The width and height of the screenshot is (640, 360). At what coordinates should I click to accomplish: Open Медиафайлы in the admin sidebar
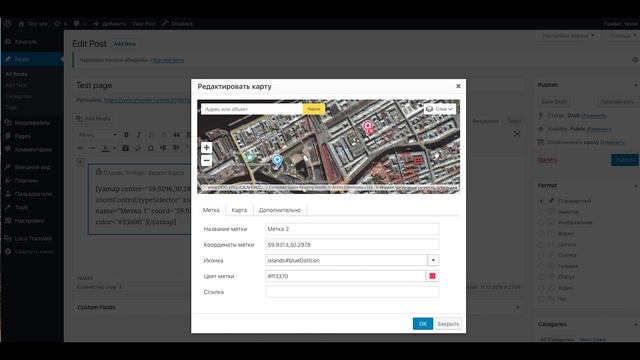[x=32, y=123]
